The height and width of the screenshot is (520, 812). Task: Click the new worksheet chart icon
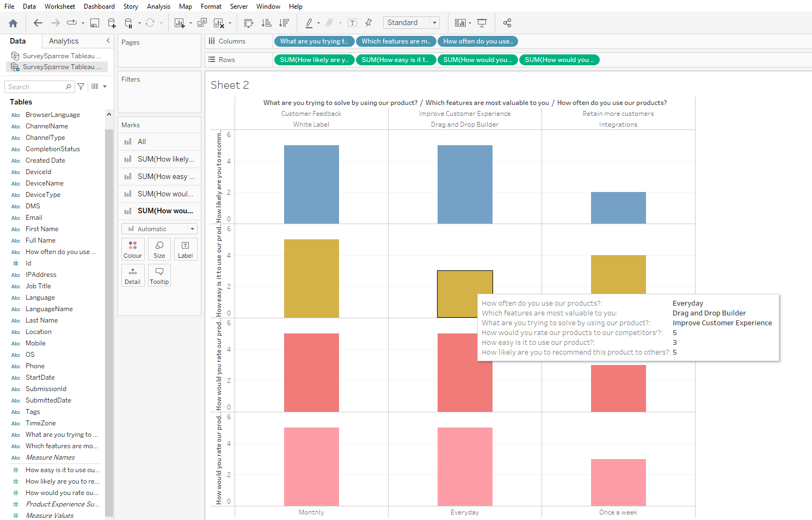pyautogui.click(x=179, y=23)
